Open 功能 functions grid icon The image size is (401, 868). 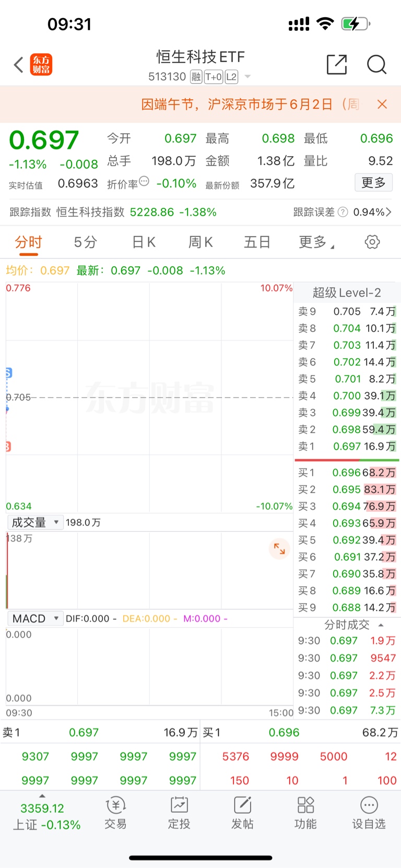(x=305, y=813)
